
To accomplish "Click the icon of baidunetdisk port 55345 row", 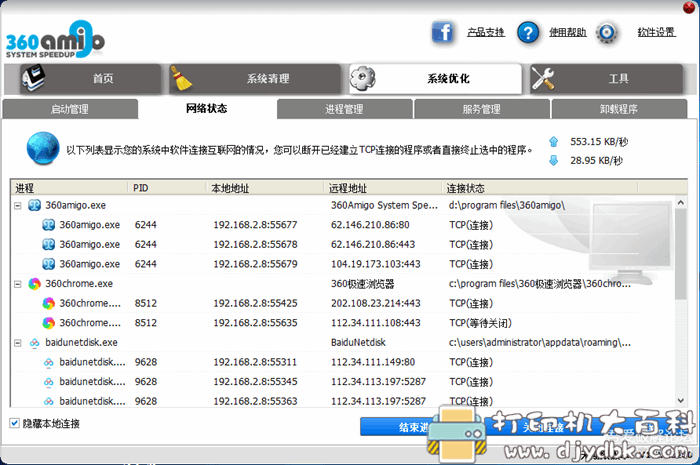I will click(x=49, y=382).
